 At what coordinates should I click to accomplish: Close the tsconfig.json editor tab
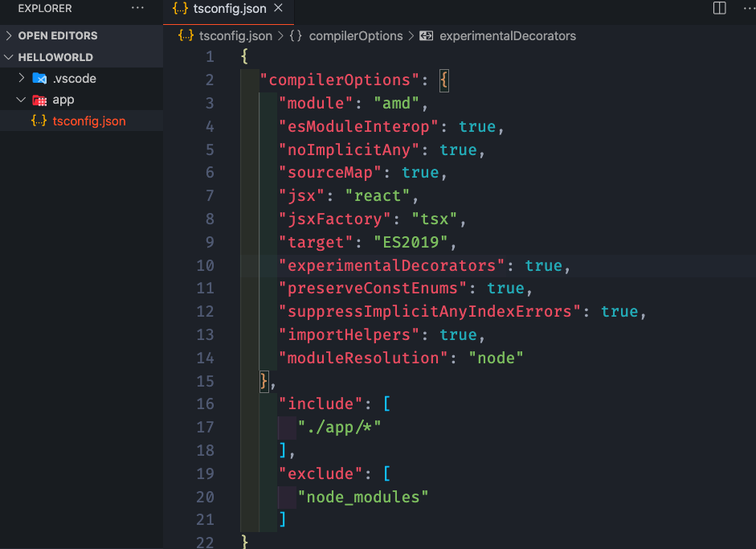278,8
